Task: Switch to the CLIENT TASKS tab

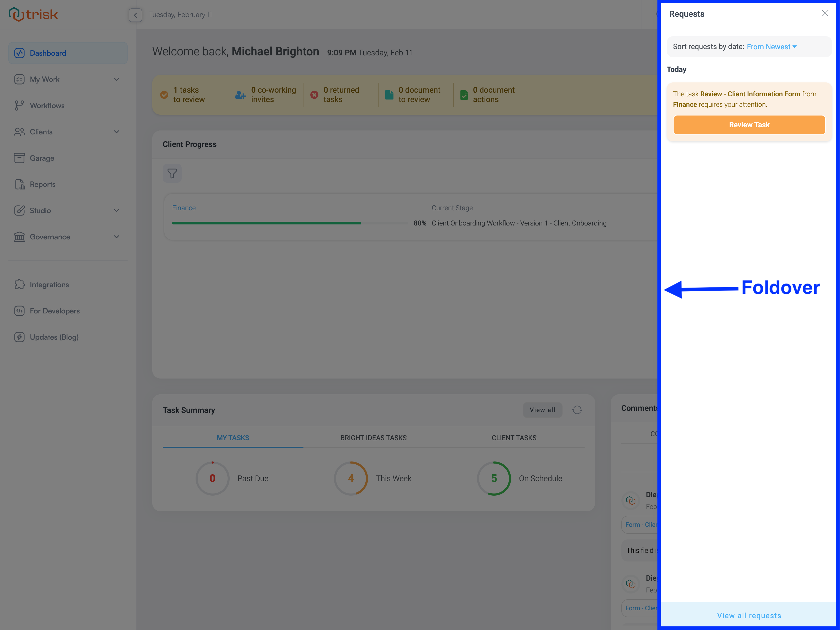Action: [514, 438]
